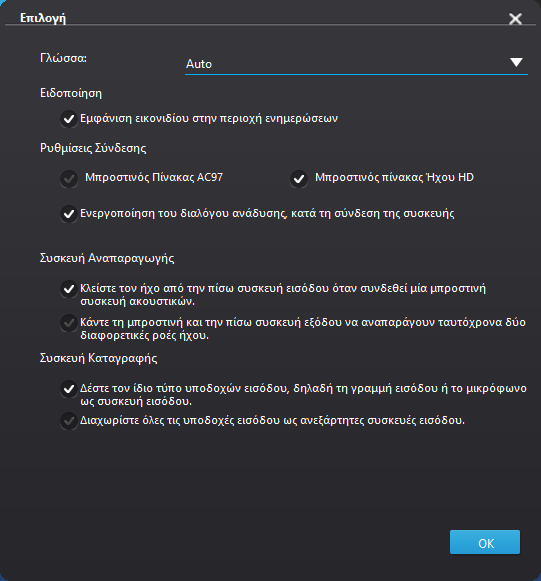
Task: Click the Γλώσσα: label
Action: pyautogui.click(x=63, y=58)
